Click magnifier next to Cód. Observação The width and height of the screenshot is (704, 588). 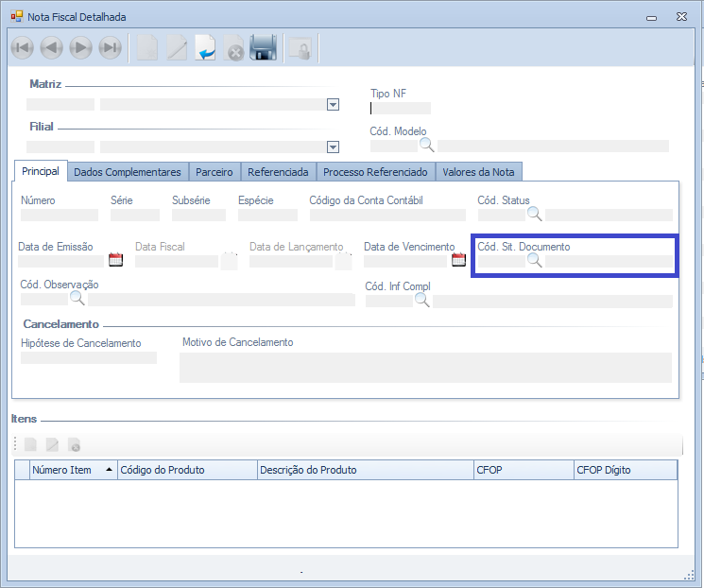[x=77, y=299]
